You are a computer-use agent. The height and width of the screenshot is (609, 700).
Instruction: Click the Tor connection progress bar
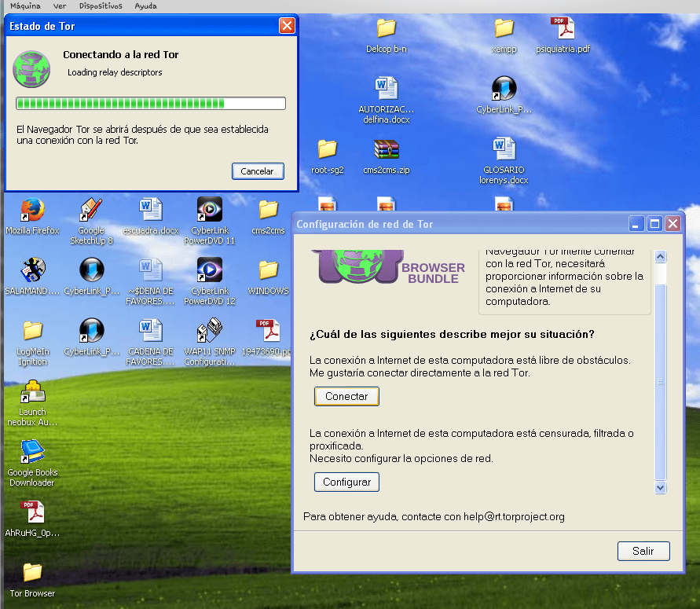[150, 104]
